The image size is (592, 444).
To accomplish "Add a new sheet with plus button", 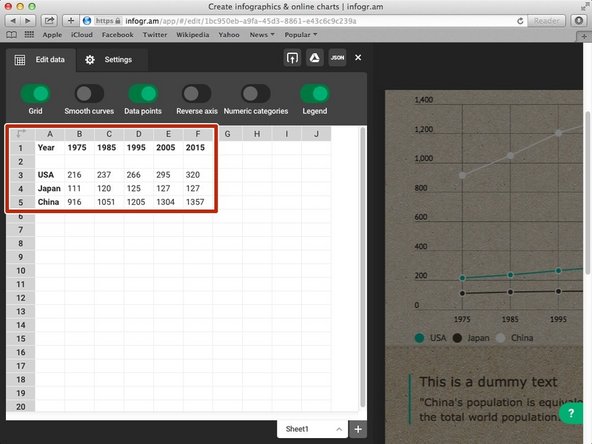I will pyautogui.click(x=358, y=429).
